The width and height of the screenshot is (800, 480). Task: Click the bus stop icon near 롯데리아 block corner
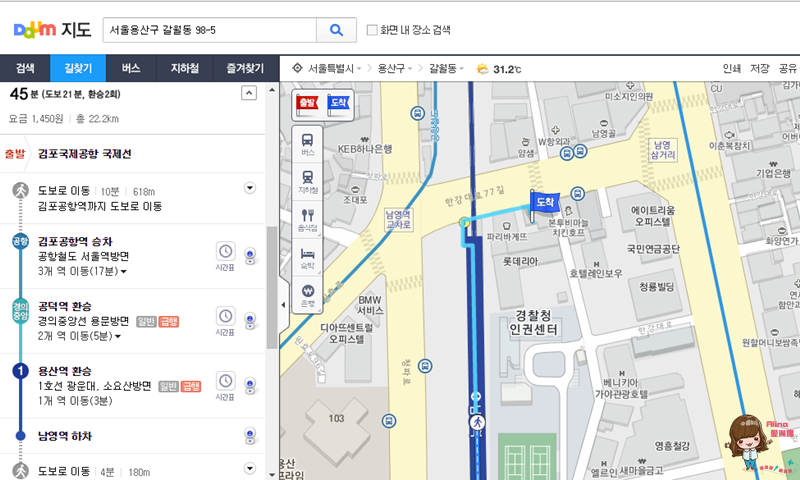point(578,193)
